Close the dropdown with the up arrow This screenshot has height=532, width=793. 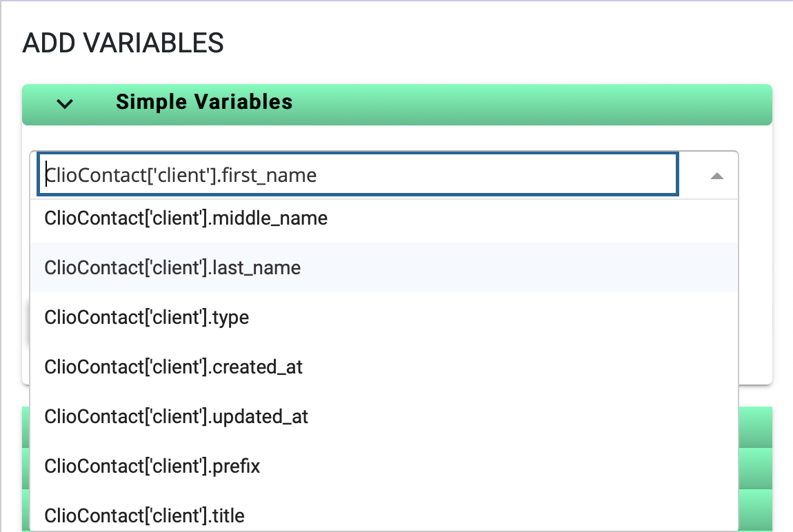coord(716,176)
